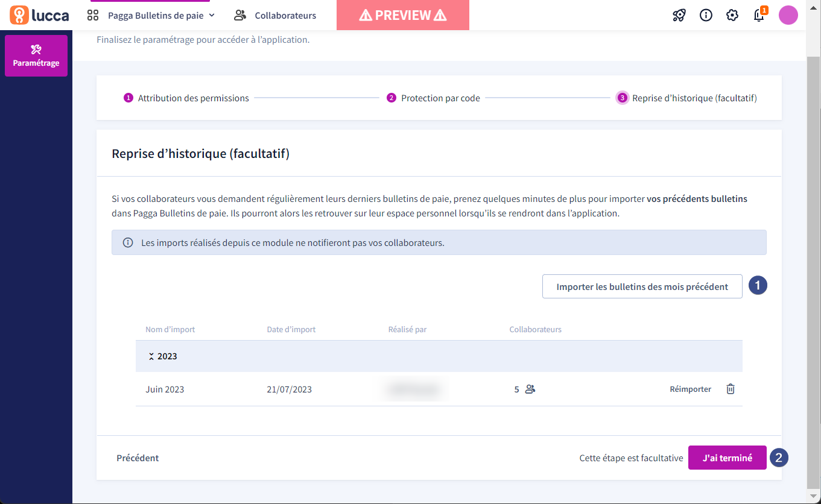This screenshot has height=504, width=821.
Task: Click the Nom d'import column header
Action: point(170,329)
